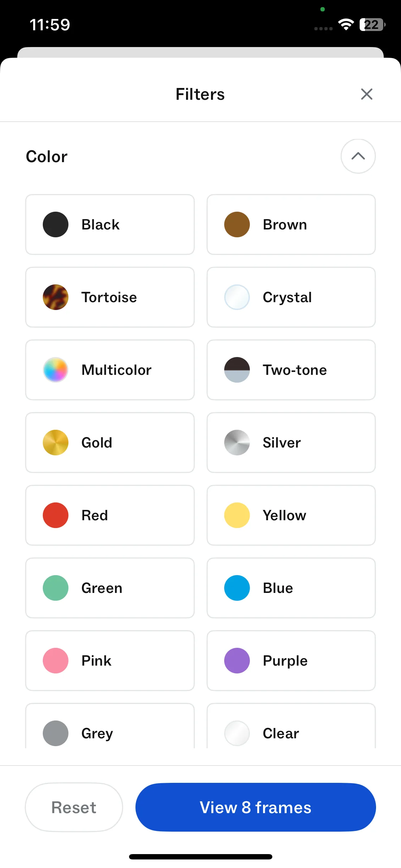Choose the Purple filter option
This screenshot has height=868, width=401.
pos(291,661)
